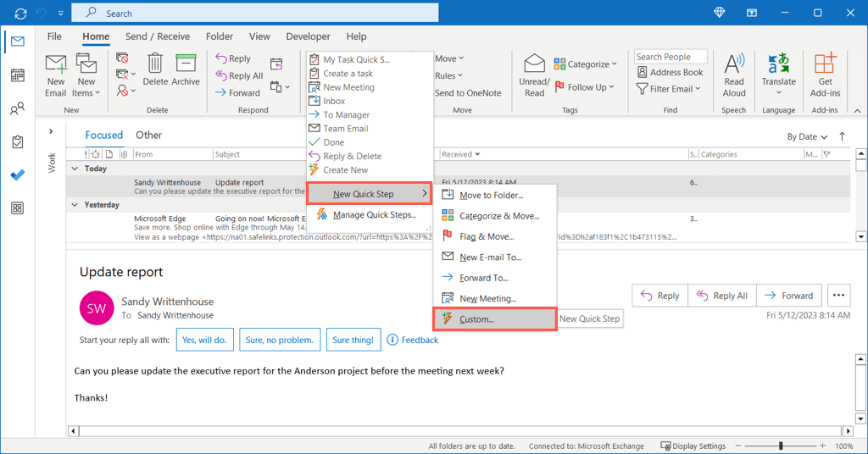This screenshot has width=868, height=454.
Task: Click the Unread/Read envelope icon
Action: (x=534, y=64)
